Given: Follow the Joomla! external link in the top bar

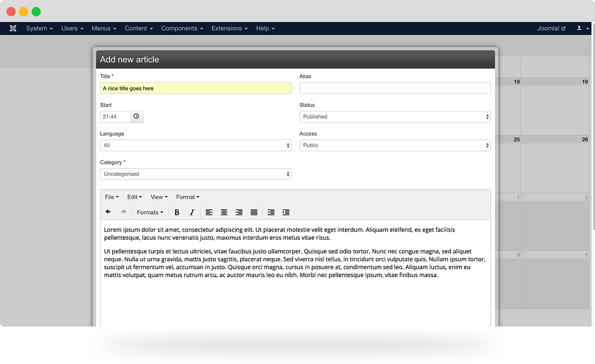Looking at the screenshot, I should click(551, 28).
